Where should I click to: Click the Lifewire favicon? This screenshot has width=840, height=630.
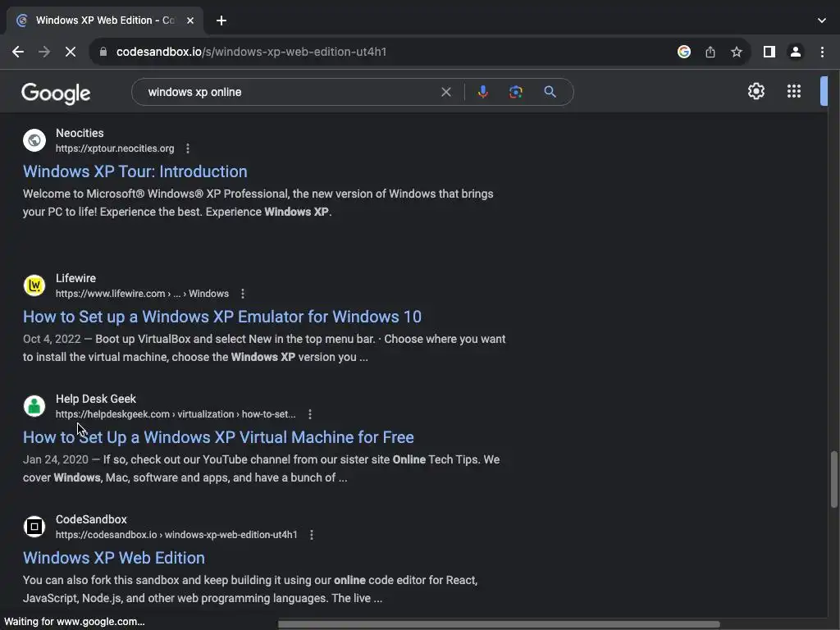click(34, 285)
